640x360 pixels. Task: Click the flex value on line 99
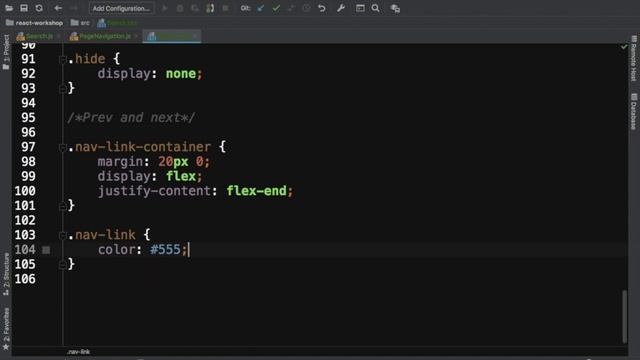click(181, 176)
